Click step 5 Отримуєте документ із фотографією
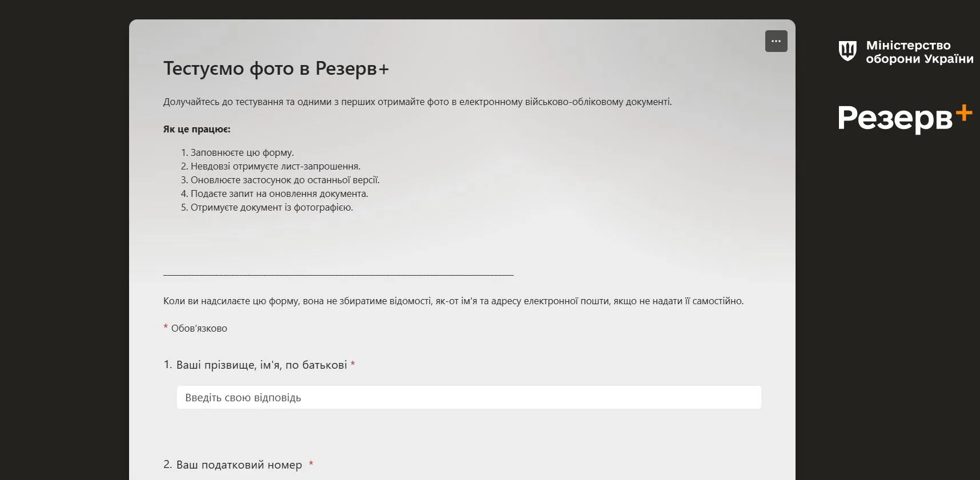 click(x=271, y=207)
